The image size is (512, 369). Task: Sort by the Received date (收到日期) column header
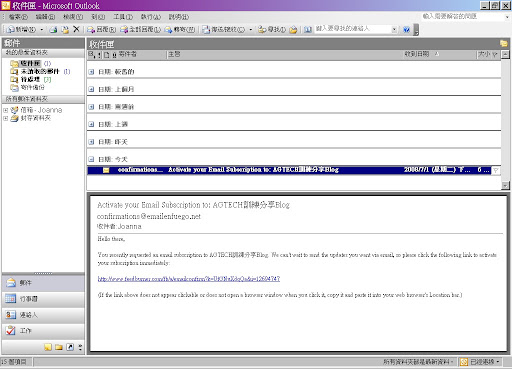click(439, 55)
